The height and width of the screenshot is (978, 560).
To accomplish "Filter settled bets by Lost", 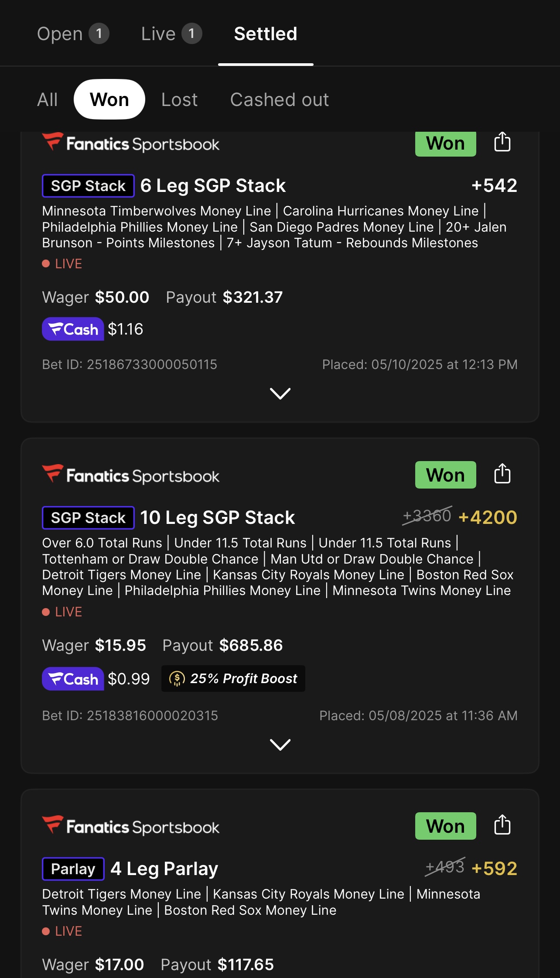I will [179, 99].
